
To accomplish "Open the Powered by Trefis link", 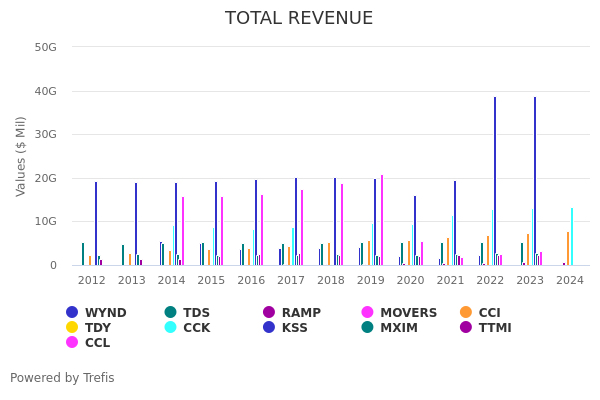I will 62,378.
